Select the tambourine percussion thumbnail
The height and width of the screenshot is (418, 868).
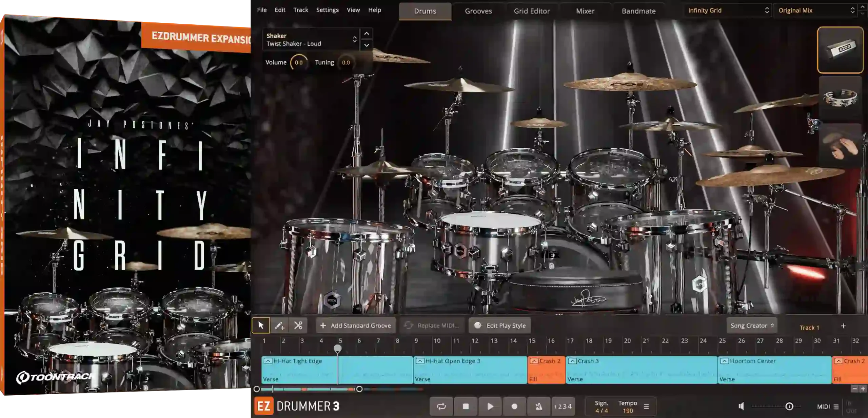point(840,98)
